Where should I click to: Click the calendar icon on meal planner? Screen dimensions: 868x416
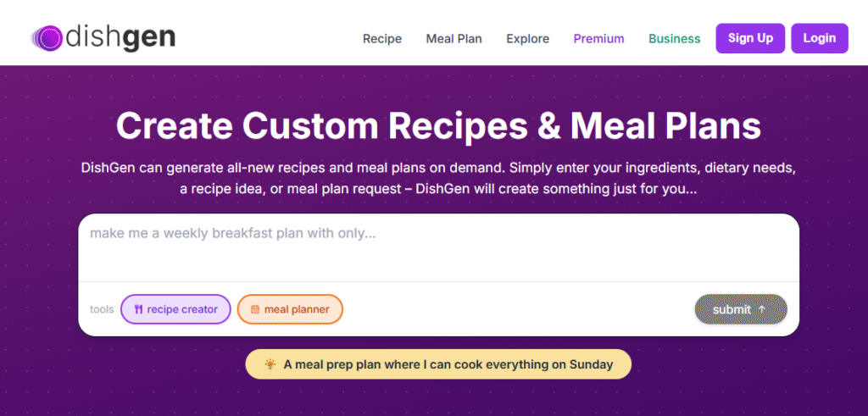point(255,309)
